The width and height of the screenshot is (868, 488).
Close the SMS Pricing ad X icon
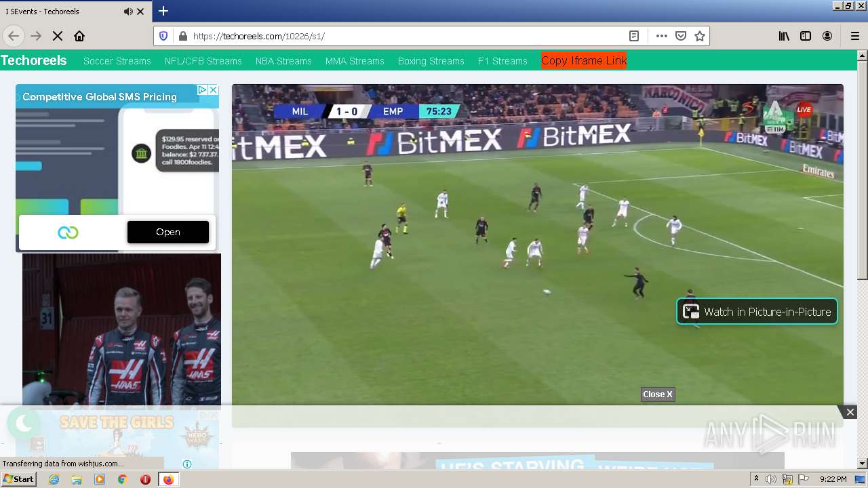(x=213, y=89)
